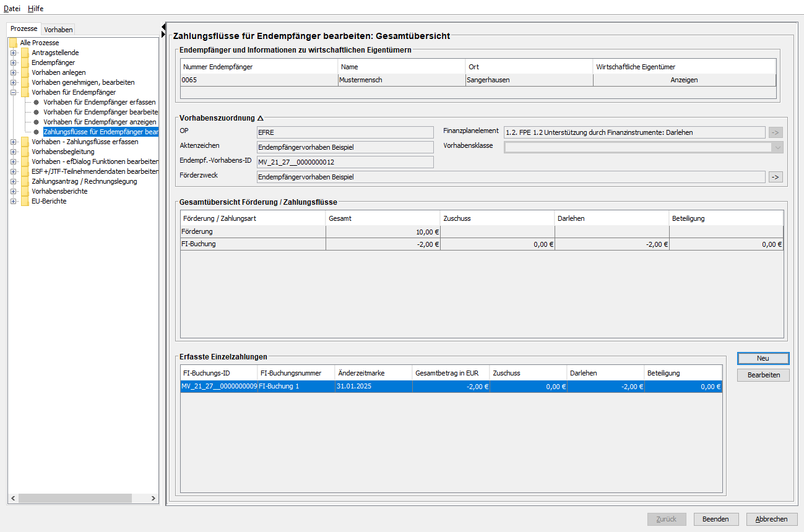This screenshot has height=532, width=804.
Task: Expand the Antragstellende tree node
Action: point(13,53)
